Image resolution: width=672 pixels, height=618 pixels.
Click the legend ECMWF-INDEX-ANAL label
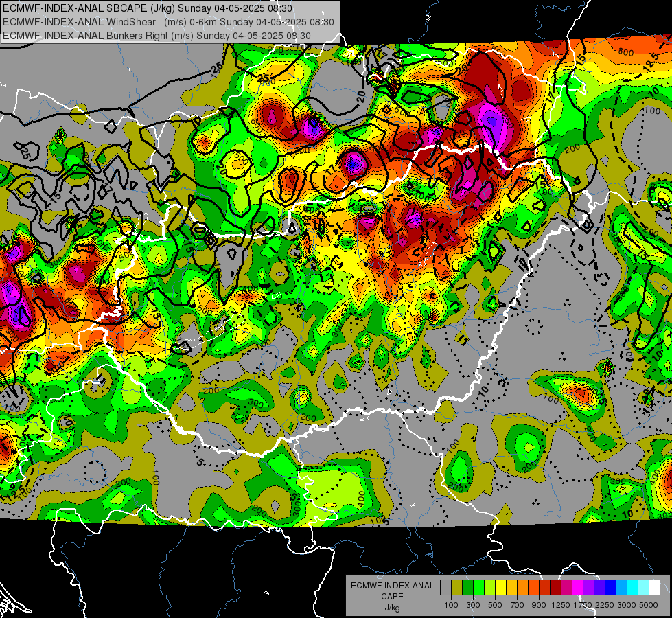[393, 586]
